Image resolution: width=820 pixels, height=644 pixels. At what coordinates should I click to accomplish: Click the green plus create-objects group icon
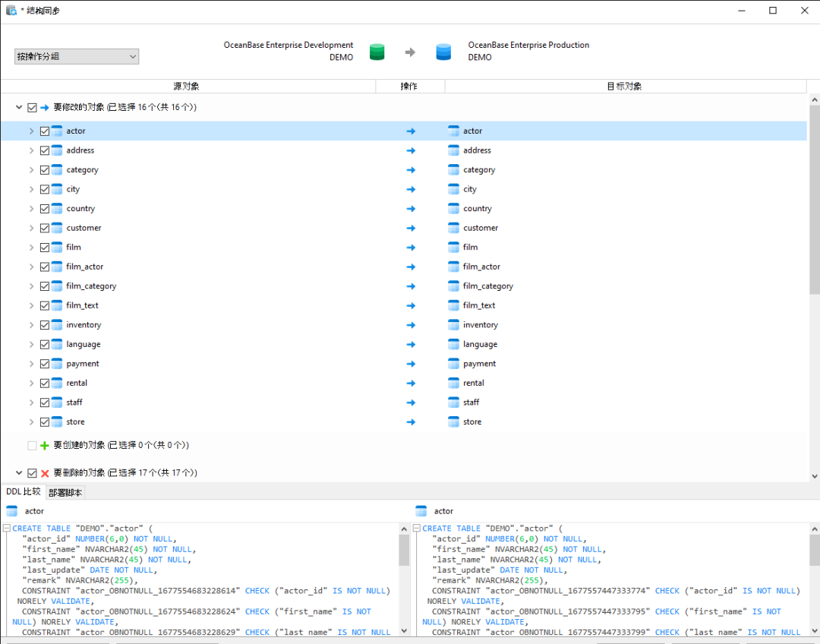click(45, 445)
